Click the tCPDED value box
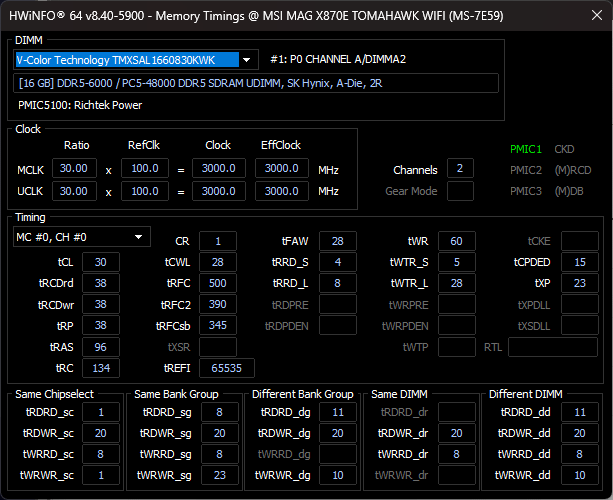 click(579, 262)
